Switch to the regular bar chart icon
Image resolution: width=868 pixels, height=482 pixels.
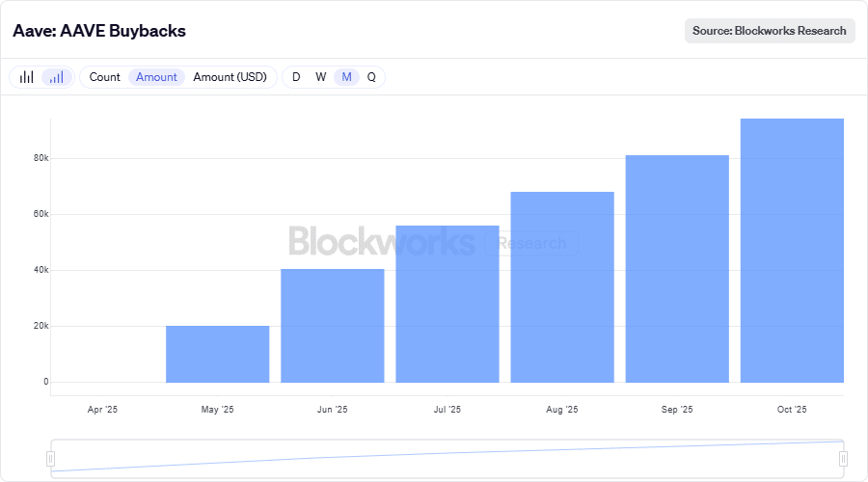pos(27,77)
